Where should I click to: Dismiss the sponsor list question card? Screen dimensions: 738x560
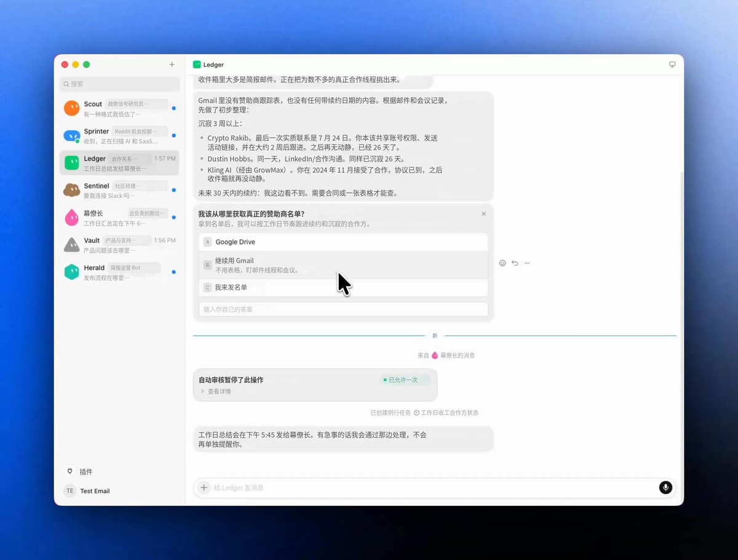click(x=483, y=214)
